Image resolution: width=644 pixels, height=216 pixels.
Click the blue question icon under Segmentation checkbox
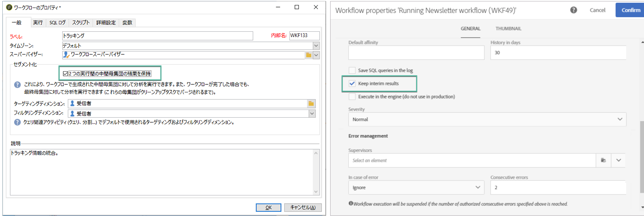click(17, 85)
